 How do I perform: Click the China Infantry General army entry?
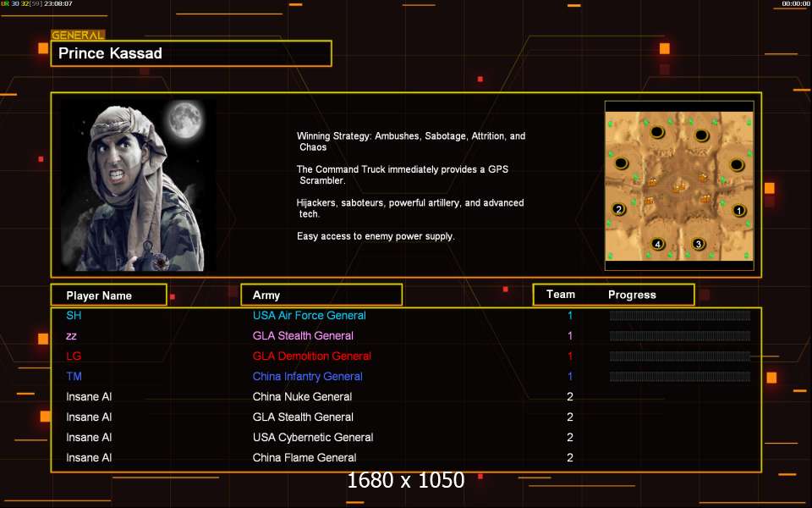[308, 377]
